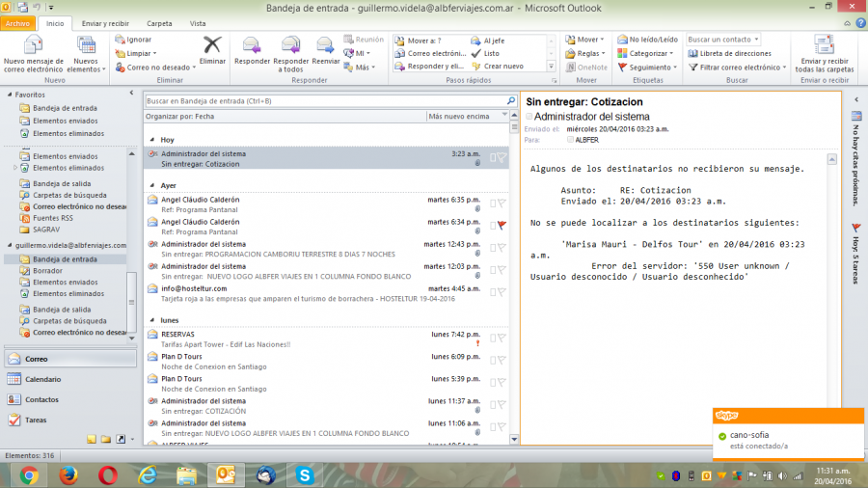868x488 pixels.
Task: Switch to Contactos view
Action: pyautogui.click(x=70, y=399)
